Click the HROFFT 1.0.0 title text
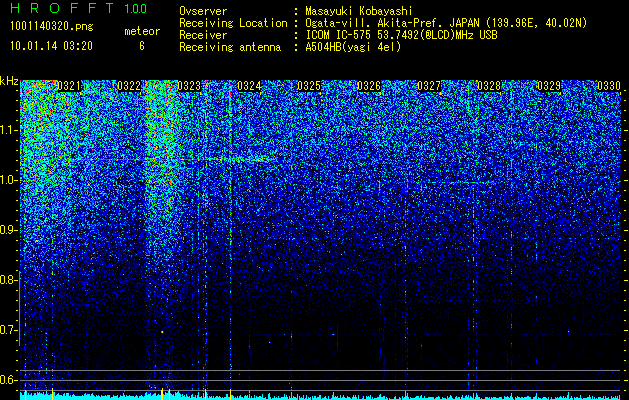 click(x=79, y=8)
